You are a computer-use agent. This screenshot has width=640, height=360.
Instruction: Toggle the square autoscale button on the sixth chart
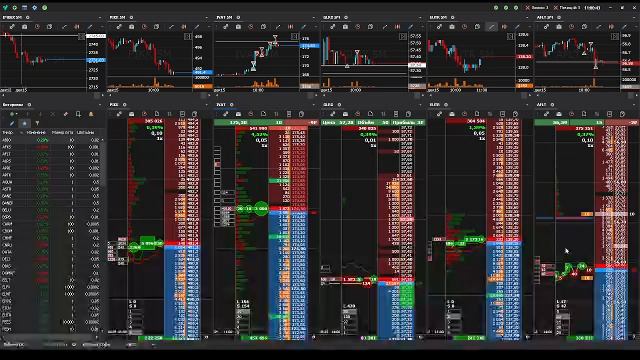click(x=615, y=37)
